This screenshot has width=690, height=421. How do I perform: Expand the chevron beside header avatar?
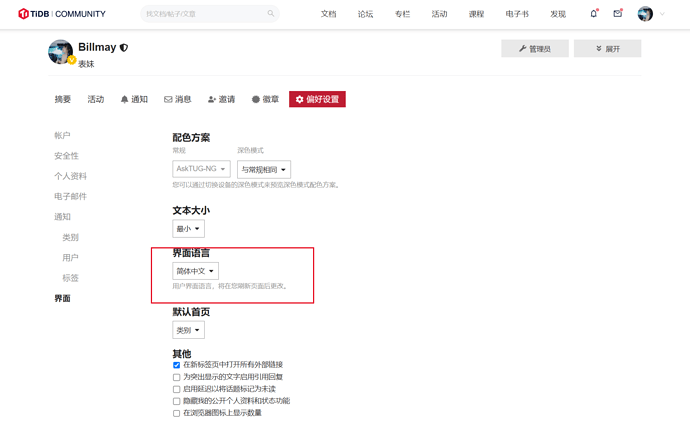(x=662, y=14)
